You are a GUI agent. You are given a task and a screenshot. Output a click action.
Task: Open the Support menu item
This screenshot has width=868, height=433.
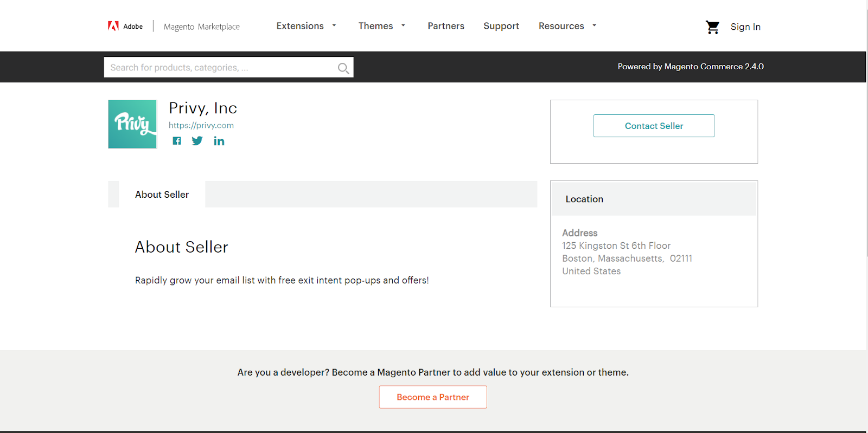click(501, 26)
